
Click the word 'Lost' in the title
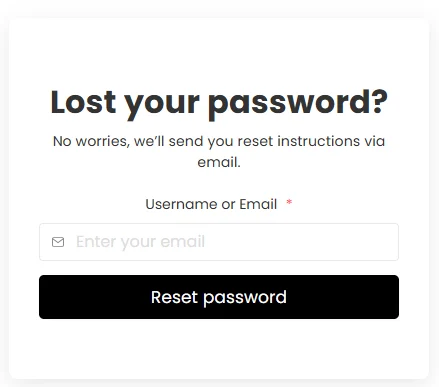tap(83, 102)
